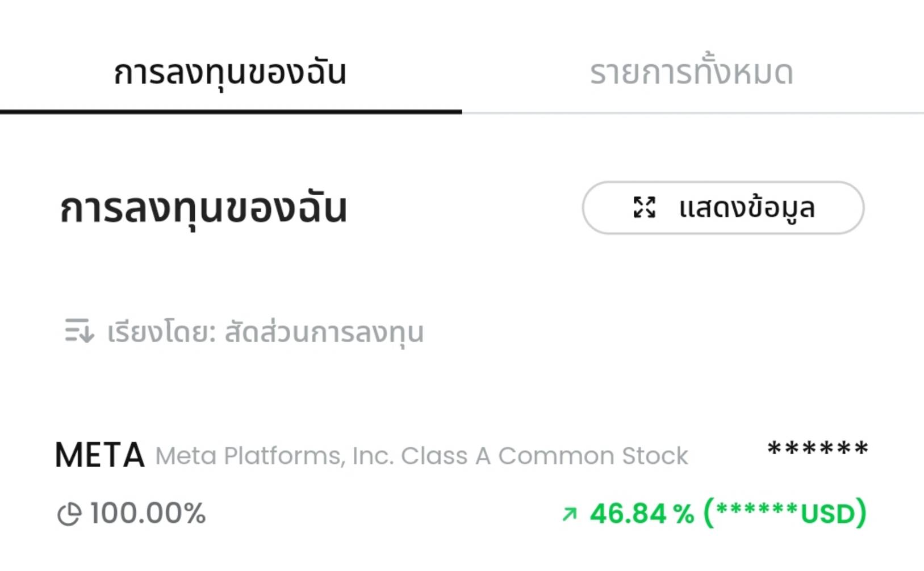This screenshot has width=924, height=571.
Task: Click the pie chart allocation icon
Action: click(69, 514)
